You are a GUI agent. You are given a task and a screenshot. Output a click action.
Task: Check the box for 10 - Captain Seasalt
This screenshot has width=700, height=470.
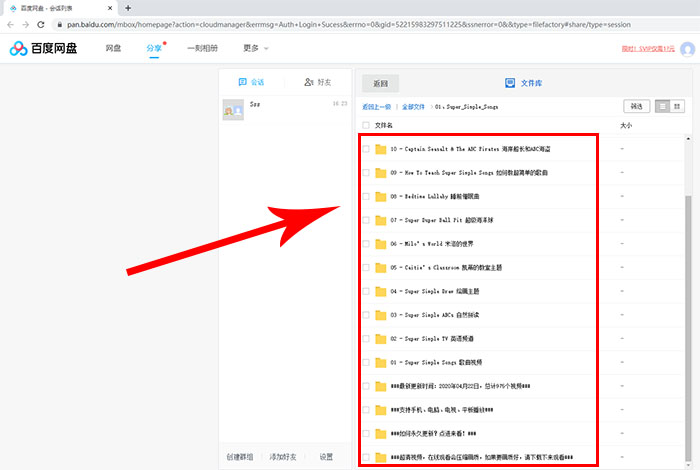366,149
